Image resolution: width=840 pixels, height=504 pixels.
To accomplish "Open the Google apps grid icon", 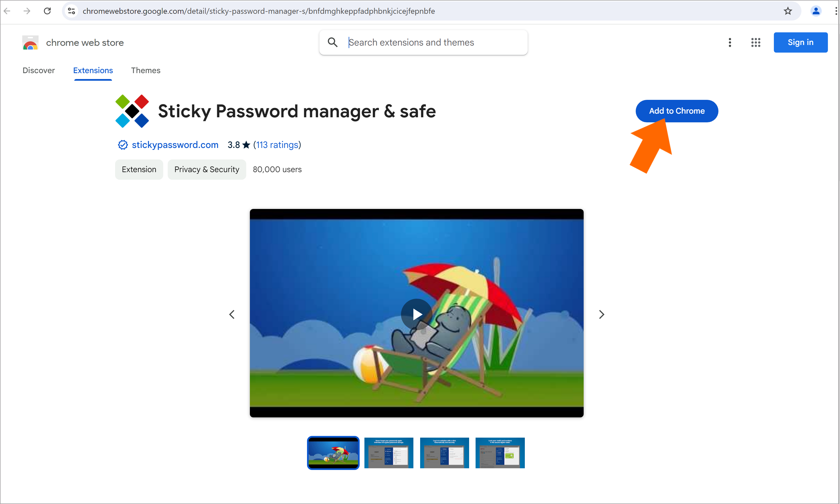I will (755, 42).
